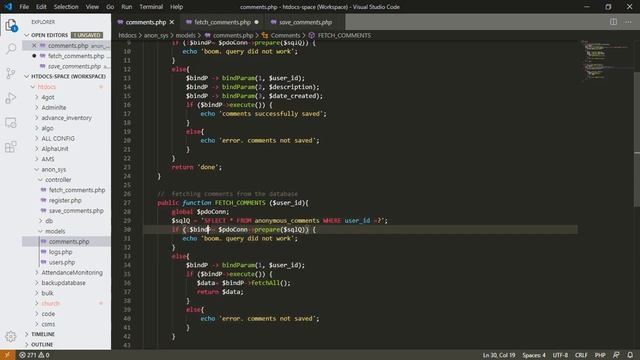Screen dimensions: 640x360
Task: Change file encoding UTF-8
Action: [x=560, y=355]
